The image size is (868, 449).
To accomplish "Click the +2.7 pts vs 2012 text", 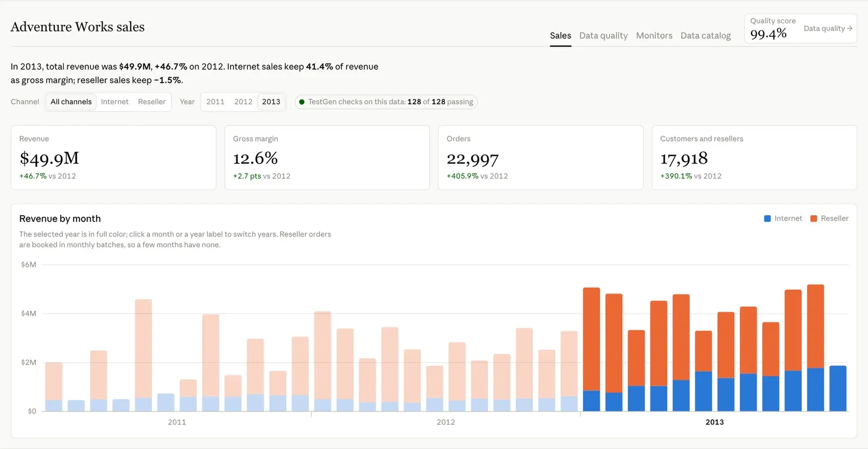I will click(261, 176).
